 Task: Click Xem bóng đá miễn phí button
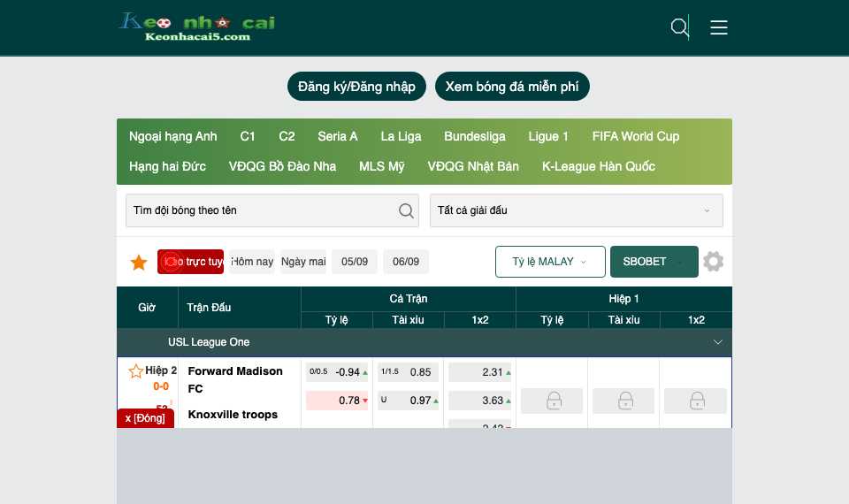(512, 87)
